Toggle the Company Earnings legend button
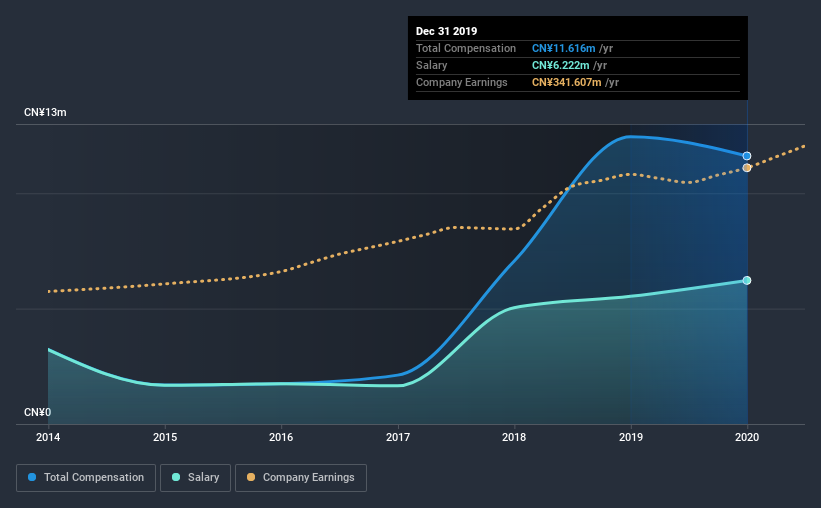 coord(301,478)
